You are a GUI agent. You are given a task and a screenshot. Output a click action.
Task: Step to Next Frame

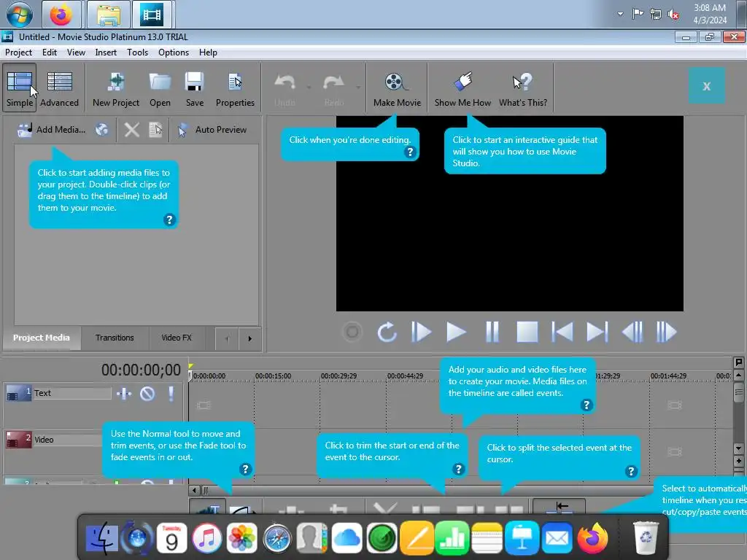667,332
